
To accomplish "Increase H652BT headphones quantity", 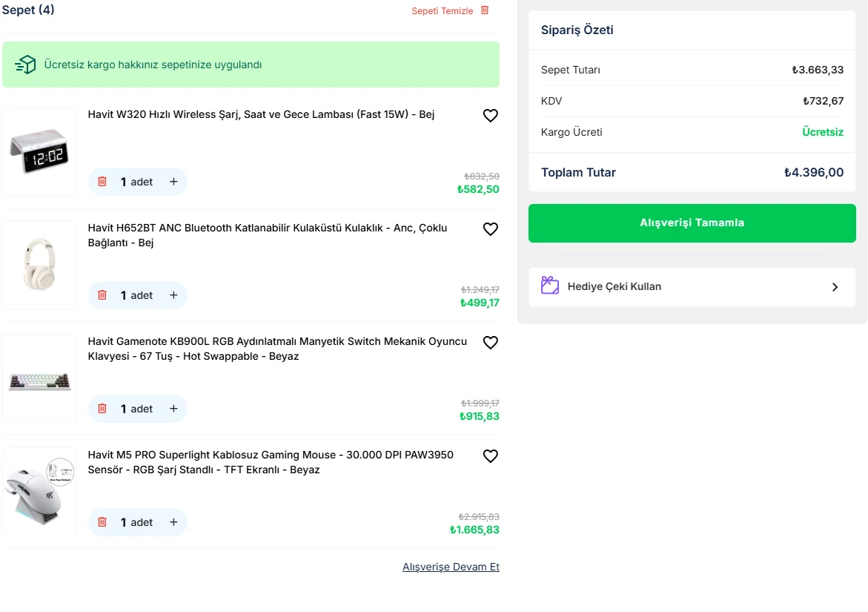I will tap(173, 295).
